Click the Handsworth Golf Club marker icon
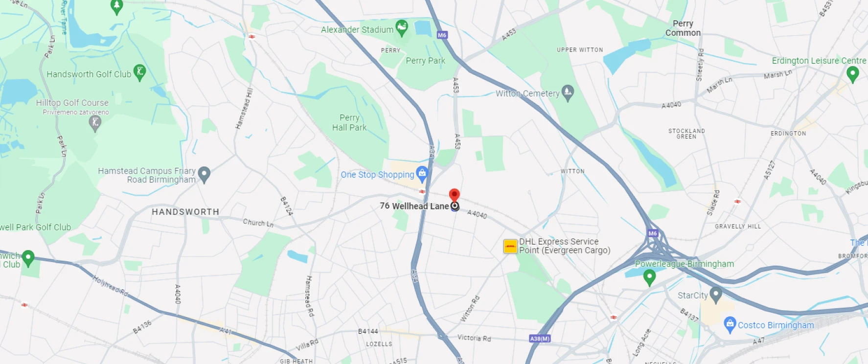The width and height of the screenshot is (868, 364). coord(139,73)
